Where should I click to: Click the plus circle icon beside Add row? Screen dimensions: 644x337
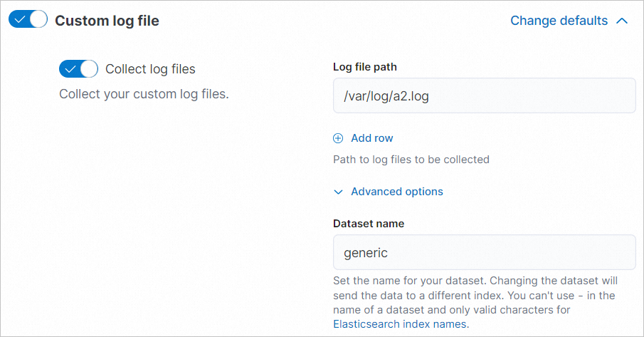pyautogui.click(x=339, y=138)
